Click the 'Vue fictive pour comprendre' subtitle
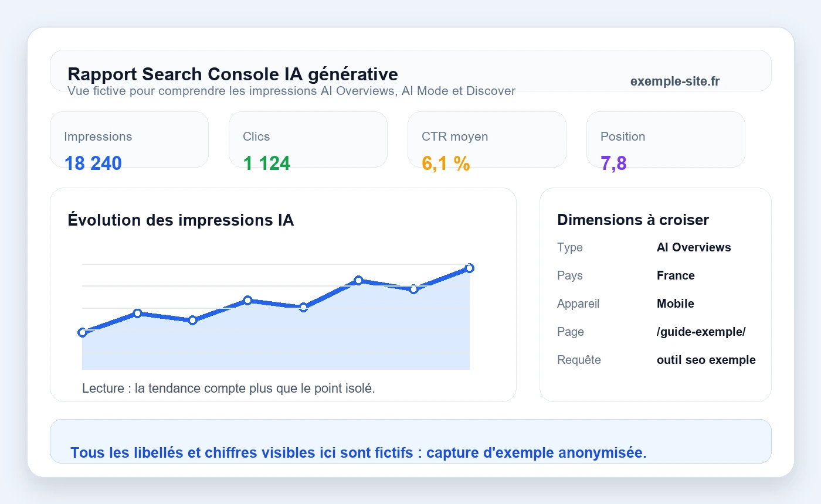 click(291, 91)
